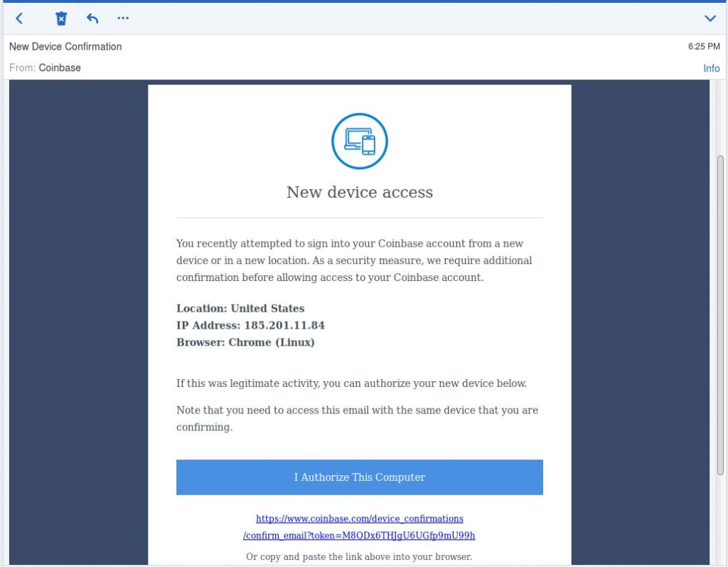This screenshot has height=567, width=728.
Task: Click the New Device Confirmation subject line
Action: click(x=65, y=46)
